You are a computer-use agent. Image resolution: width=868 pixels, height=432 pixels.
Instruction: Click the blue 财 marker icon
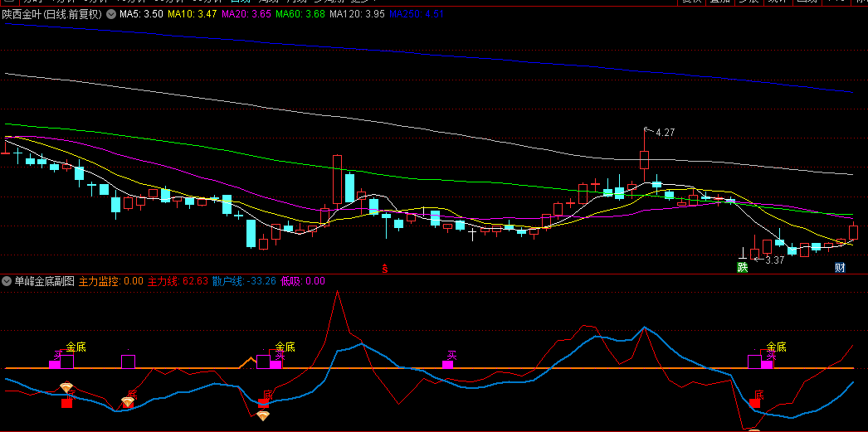point(840,268)
